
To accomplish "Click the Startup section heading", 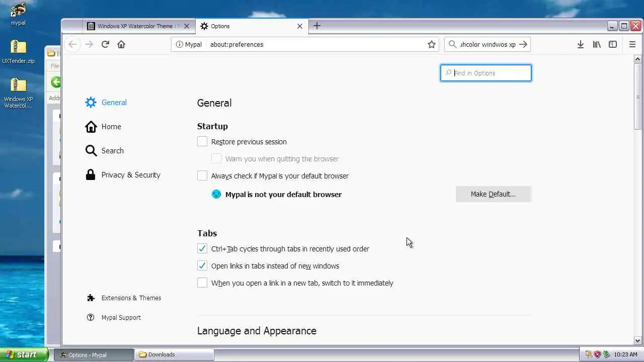I will (212, 126).
